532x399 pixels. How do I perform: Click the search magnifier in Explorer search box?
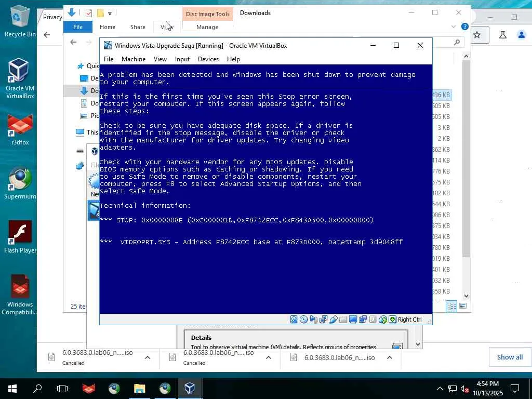(x=457, y=42)
